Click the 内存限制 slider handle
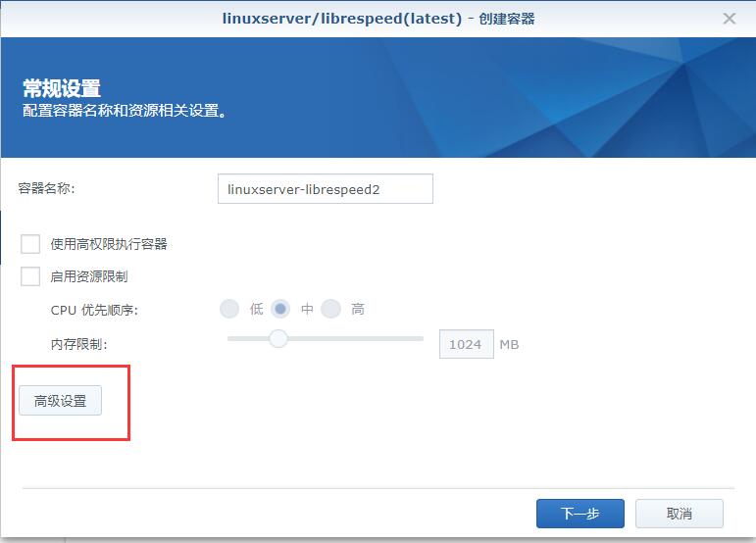The image size is (756, 543). [278, 339]
